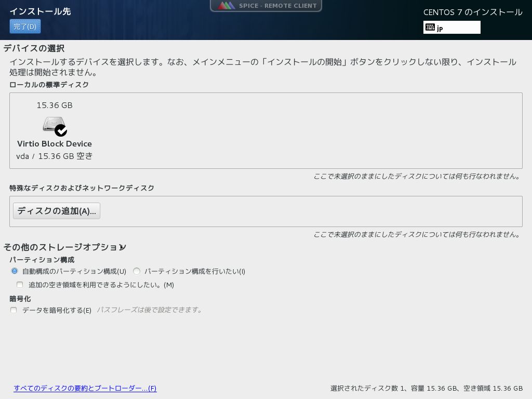Toggle the checkmark badge on the disk
This screenshot has height=399, width=532.
coord(61,130)
